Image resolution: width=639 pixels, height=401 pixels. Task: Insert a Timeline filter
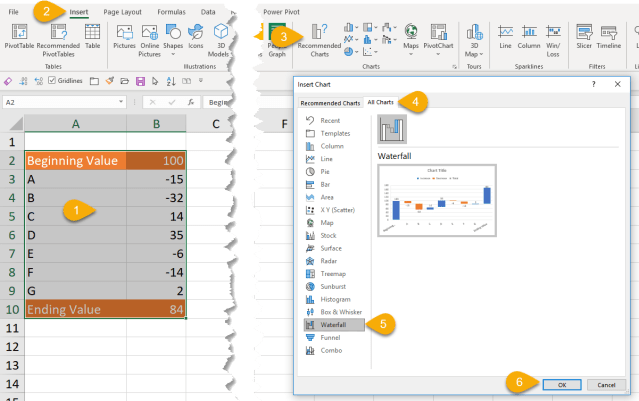click(x=608, y=36)
